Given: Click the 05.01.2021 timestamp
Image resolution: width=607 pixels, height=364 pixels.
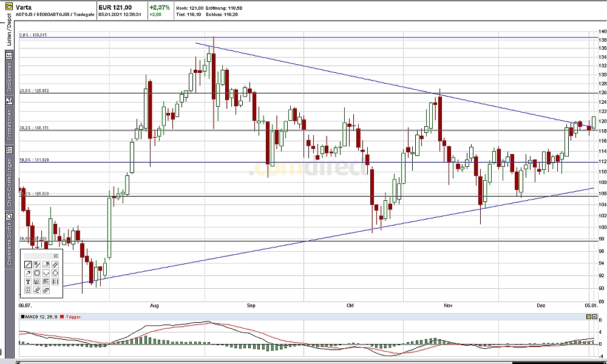Looking at the screenshot, I should click(x=119, y=15).
